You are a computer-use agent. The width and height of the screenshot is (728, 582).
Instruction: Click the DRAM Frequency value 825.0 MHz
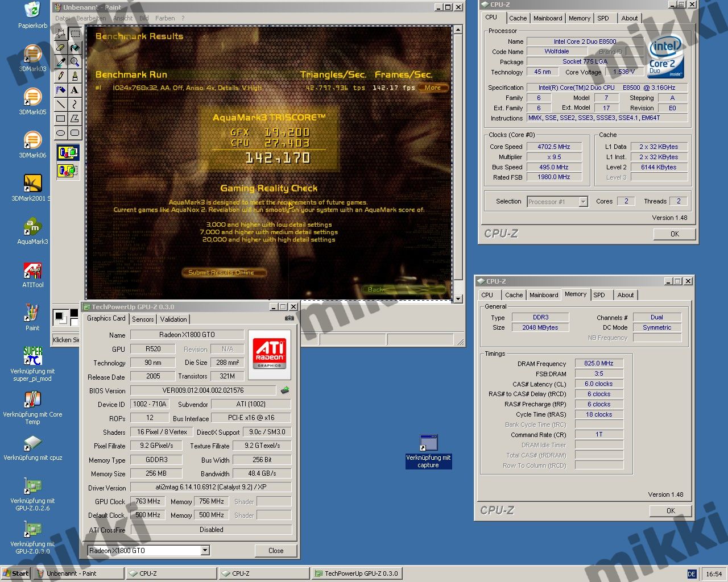click(x=599, y=363)
